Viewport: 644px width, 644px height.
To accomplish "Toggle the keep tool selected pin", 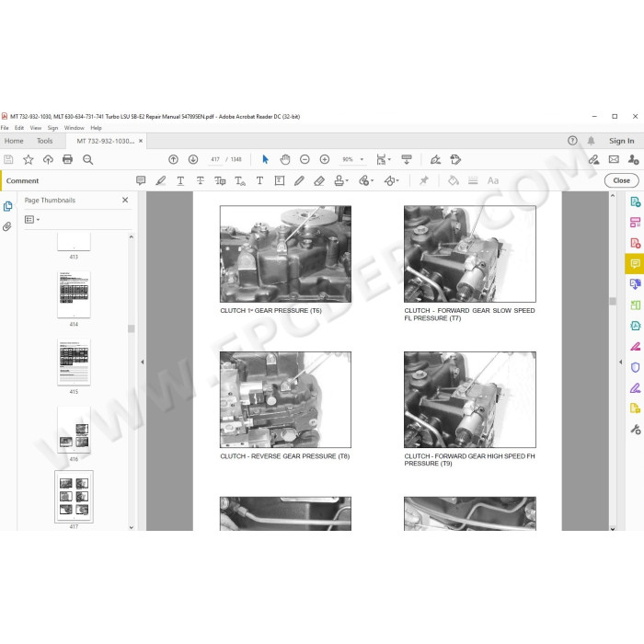I will click(424, 180).
